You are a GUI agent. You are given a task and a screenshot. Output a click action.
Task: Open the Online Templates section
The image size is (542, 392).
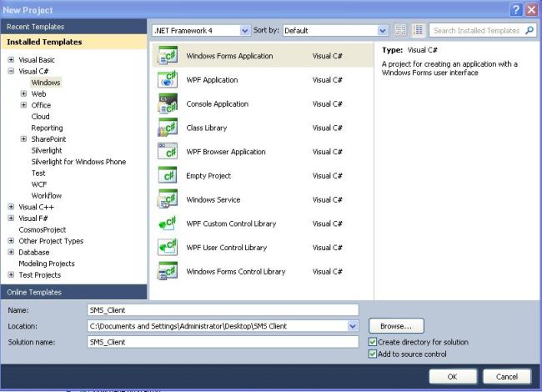[73, 292]
